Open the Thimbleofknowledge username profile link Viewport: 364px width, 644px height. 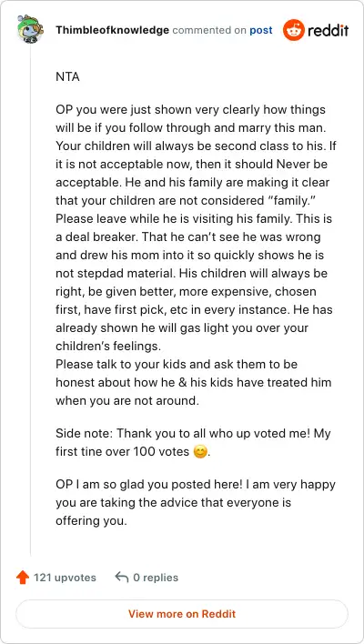point(112,30)
